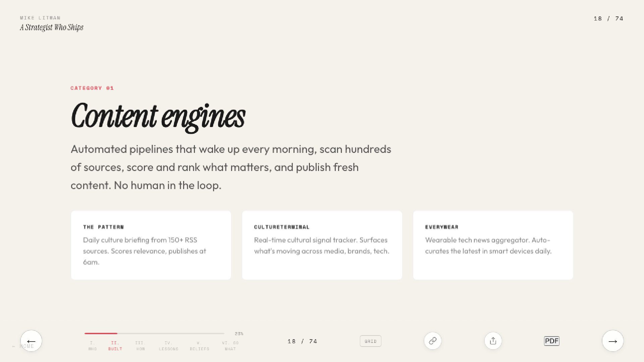Viewport: 644px width, 362px height.
Task: Open the CultureTerminal card
Action: (322, 245)
